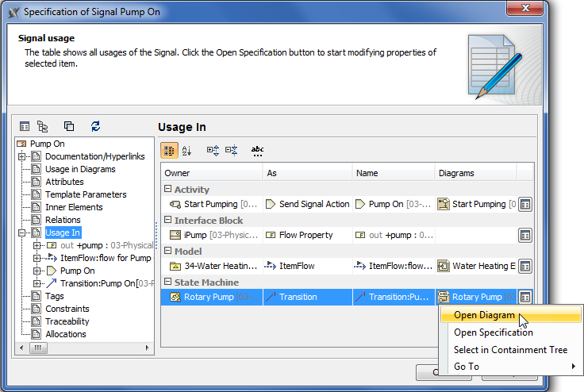Click Start Pumping owner cell
Viewport: 584px width, 392px height.
coord(213,204)
